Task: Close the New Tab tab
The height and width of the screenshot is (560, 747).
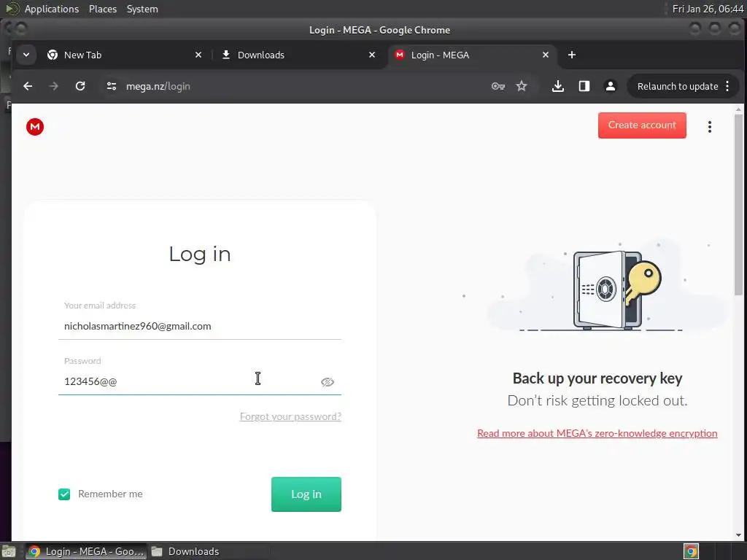Action: tap(198, 55)
